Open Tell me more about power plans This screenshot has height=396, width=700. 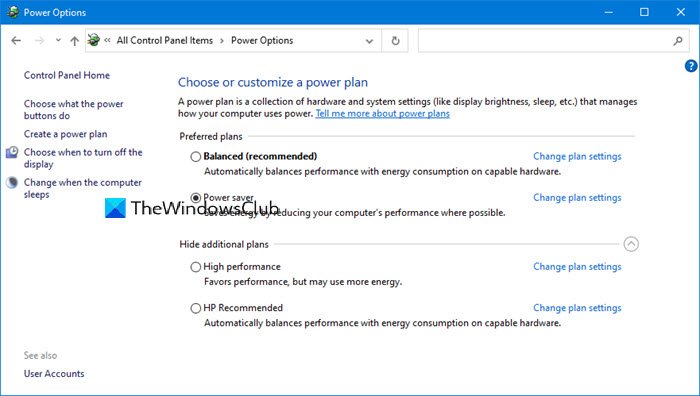[383, 113]
